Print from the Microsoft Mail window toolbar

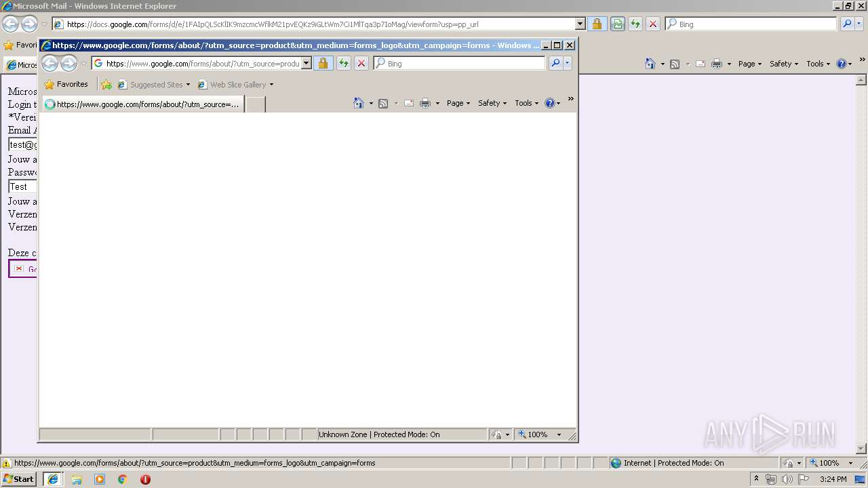(717, 64)
